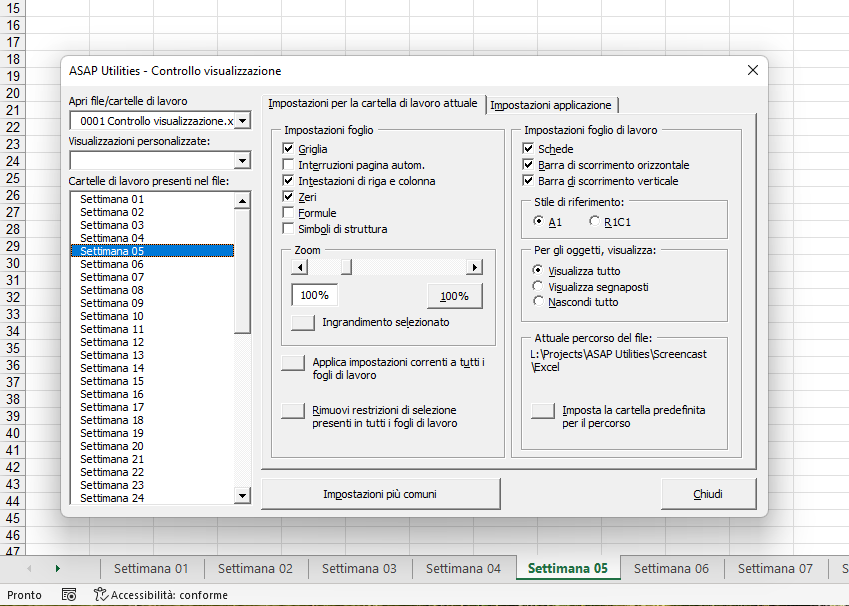Open the Visualizzazioni personalizzate dropdown
849x606 pixels.
coord(243,160)
